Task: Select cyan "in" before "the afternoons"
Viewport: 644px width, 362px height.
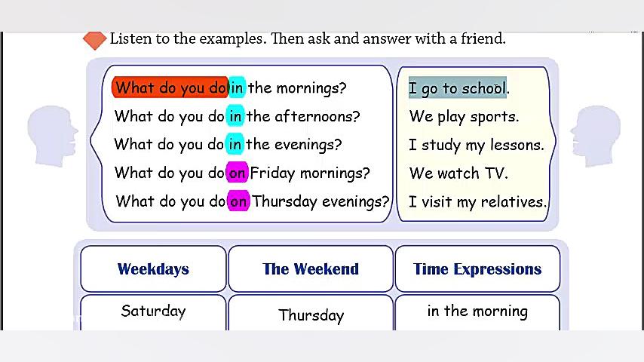Action: point(235,116)
